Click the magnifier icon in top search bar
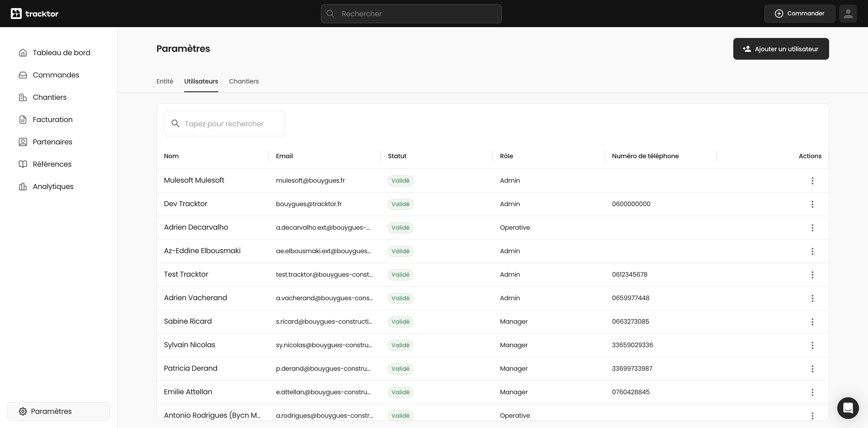The width and height of the screenshot is (868, 428). click(331, 14)
